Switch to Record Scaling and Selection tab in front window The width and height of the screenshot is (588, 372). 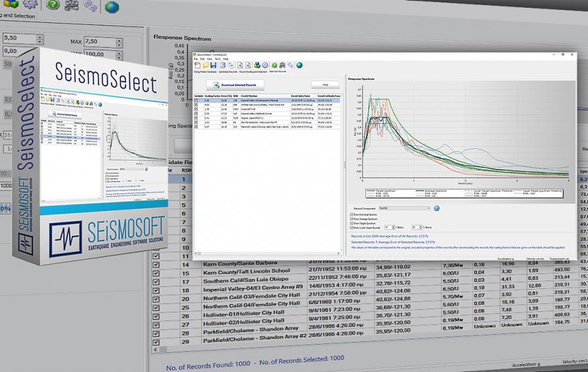253,72
